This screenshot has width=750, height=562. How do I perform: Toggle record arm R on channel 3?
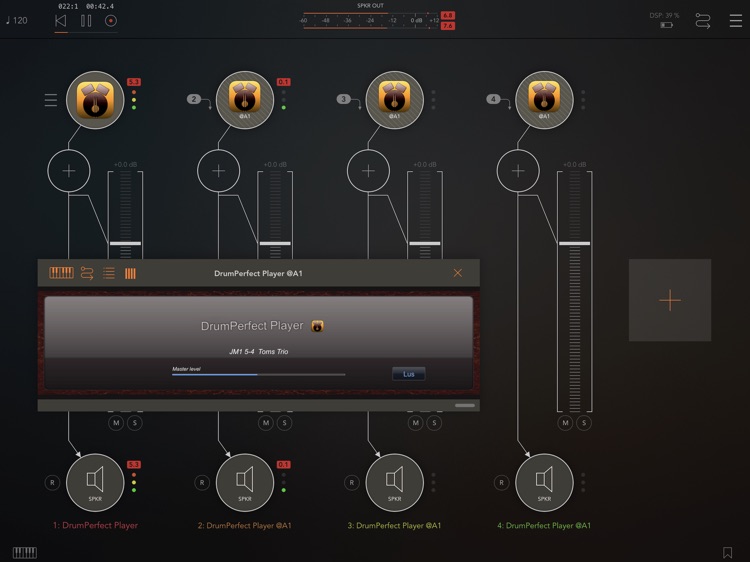pyautogui.click(x=352, y=483)
